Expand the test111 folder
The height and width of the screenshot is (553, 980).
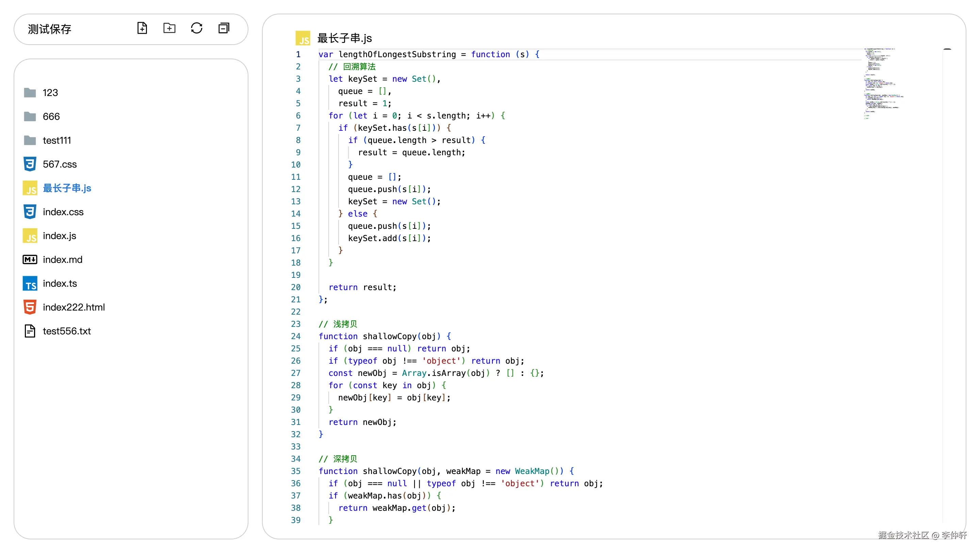click(57, 140)
